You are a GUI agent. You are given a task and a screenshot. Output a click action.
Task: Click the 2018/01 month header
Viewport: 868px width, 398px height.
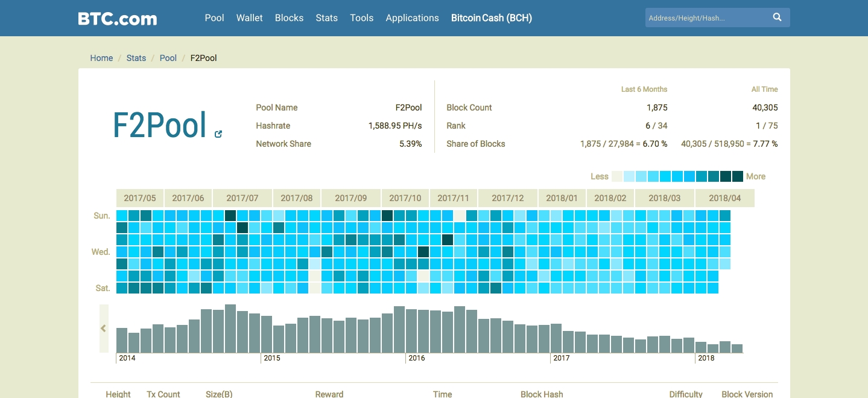(x=562, y=198)
